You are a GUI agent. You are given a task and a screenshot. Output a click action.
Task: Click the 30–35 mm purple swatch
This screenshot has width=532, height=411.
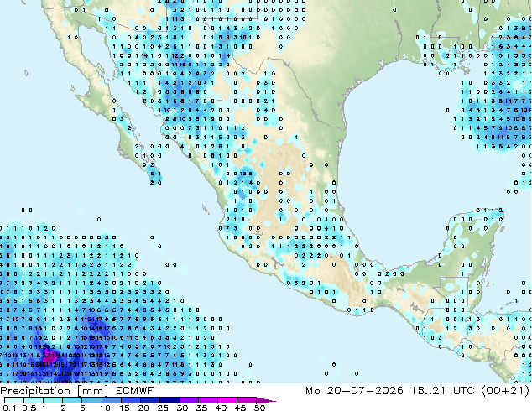pyautogui.click(x=189, y=400)
